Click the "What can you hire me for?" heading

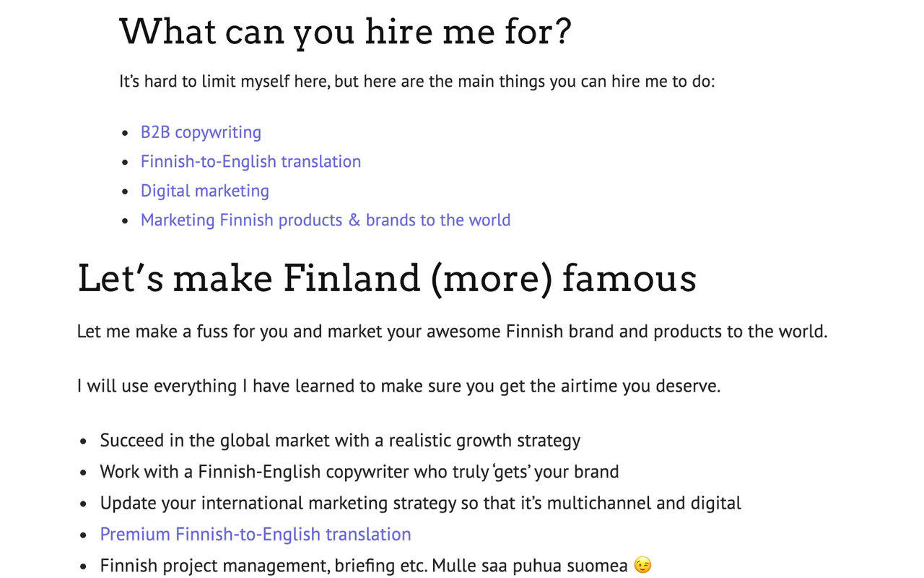345,32
